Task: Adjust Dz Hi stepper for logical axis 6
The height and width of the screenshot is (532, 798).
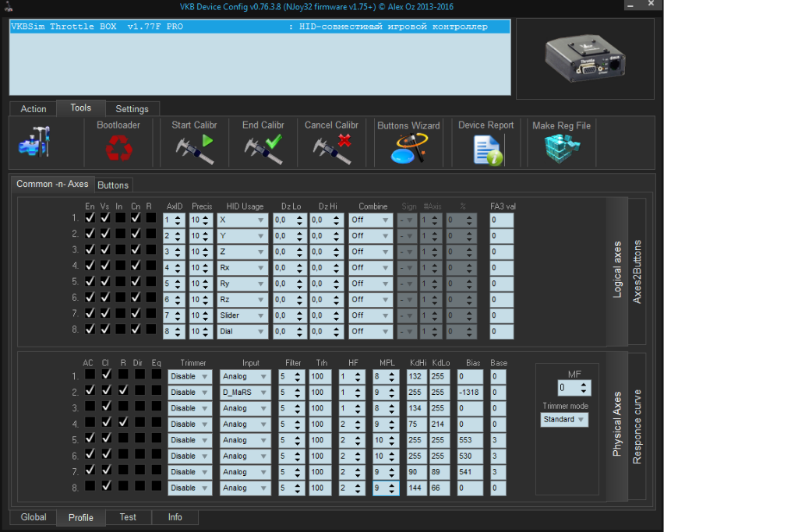Action: 336,300
